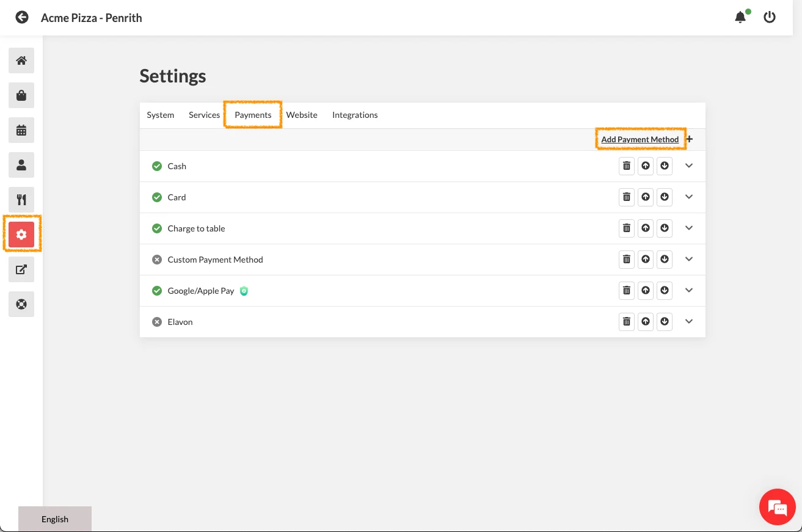
Task: Move Charge to table up
Action: click(x=646, y=228)
